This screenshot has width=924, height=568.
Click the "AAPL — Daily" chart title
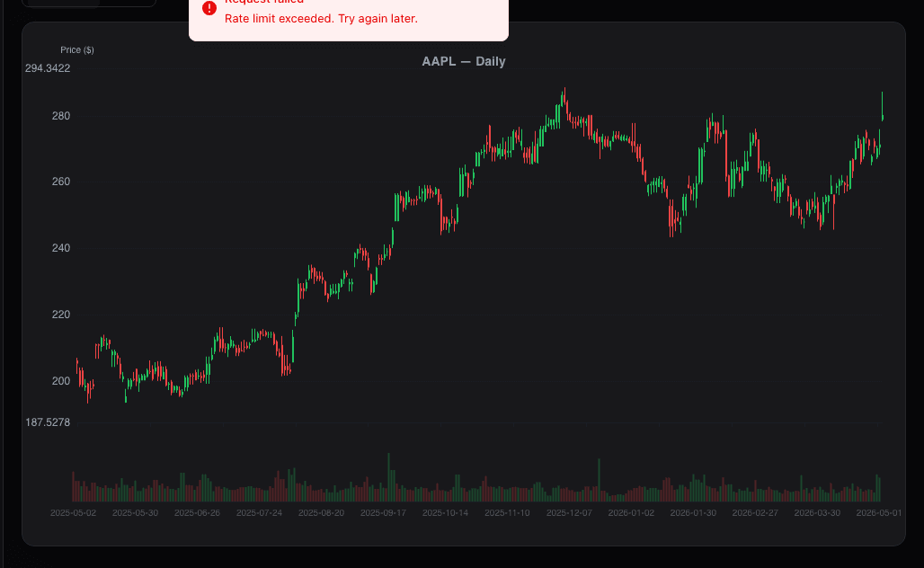pyautogui.click(x=464, y=61)
